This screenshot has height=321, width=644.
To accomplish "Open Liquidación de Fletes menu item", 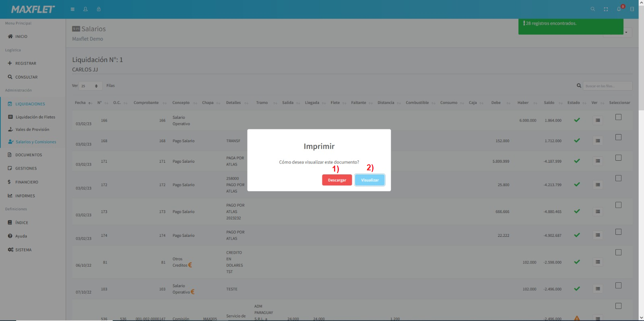I will tap(35, 117).
